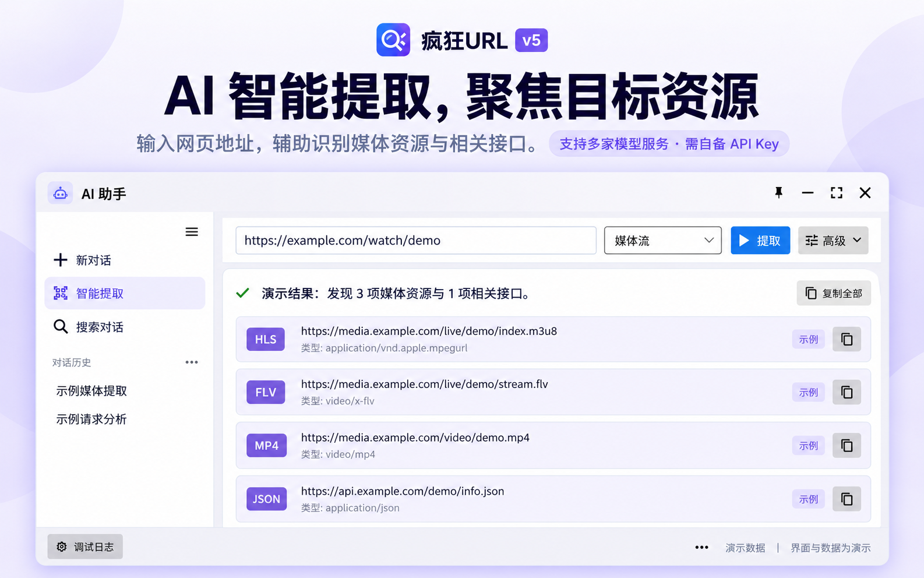Click the URL input field
The height and width of the screenshot is (578, 924).
pos(416,241)
